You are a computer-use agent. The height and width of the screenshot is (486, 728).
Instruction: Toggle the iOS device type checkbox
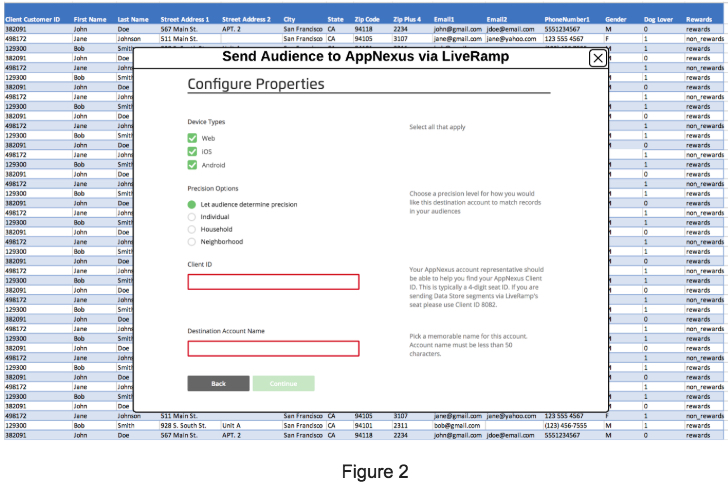192,151
